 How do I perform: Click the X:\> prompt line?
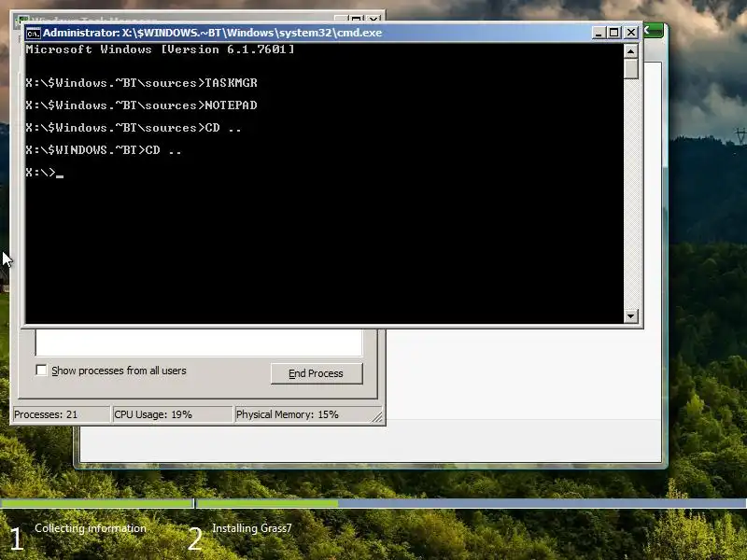point(44,173)
